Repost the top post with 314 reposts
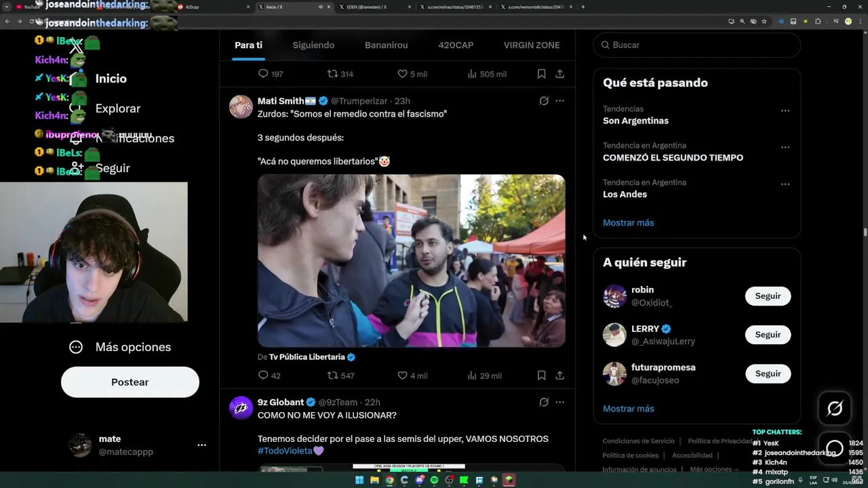The height and width of the screenshot is (488, 868). (340, 74)
